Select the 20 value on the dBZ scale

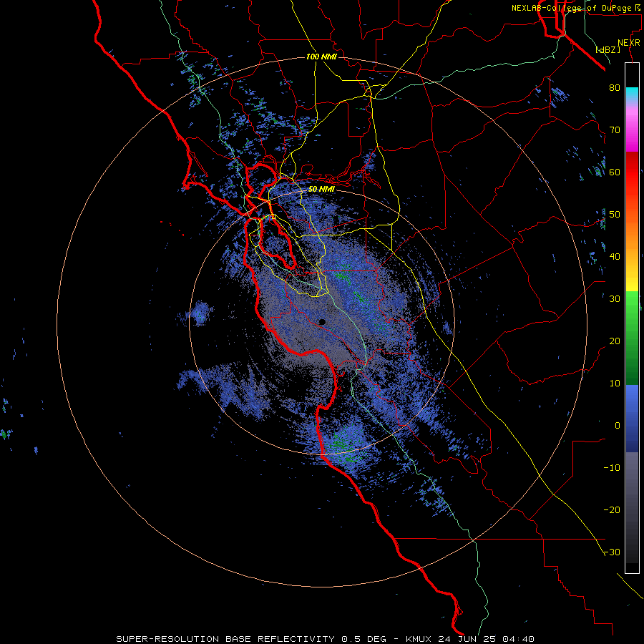pyautogui.click(x=615, y=341)
